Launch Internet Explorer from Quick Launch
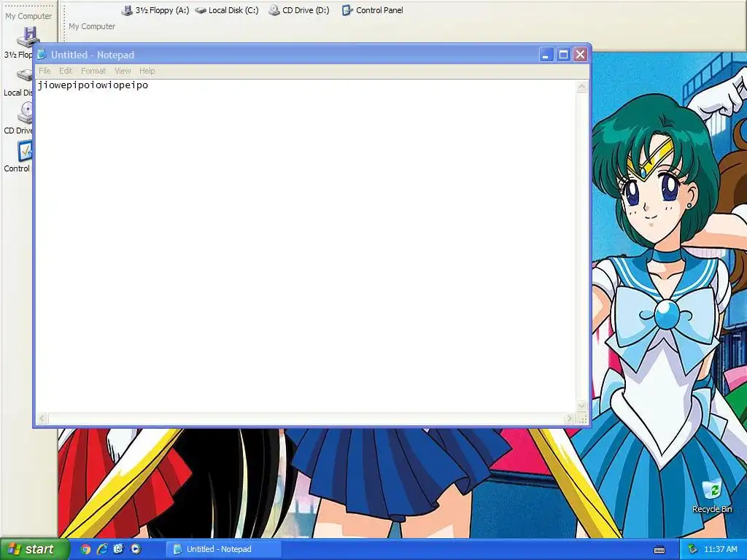 [102, 549]
